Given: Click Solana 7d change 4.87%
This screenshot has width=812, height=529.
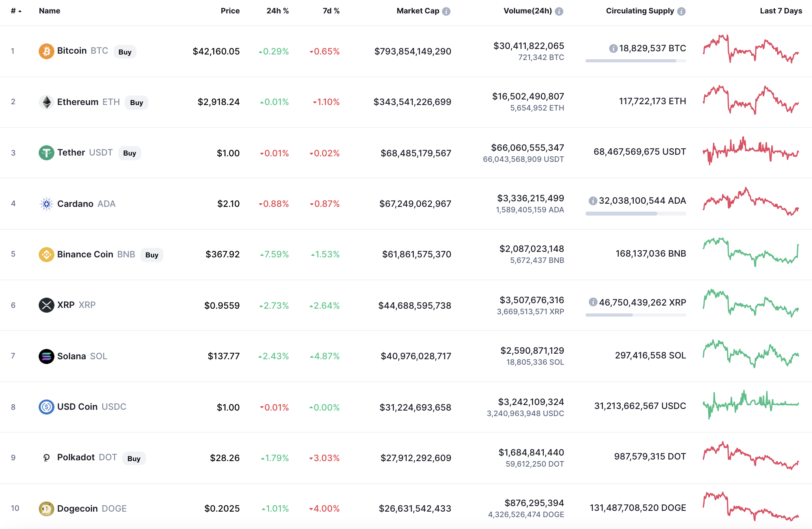Looking at the screenshot, I should 325,356.
